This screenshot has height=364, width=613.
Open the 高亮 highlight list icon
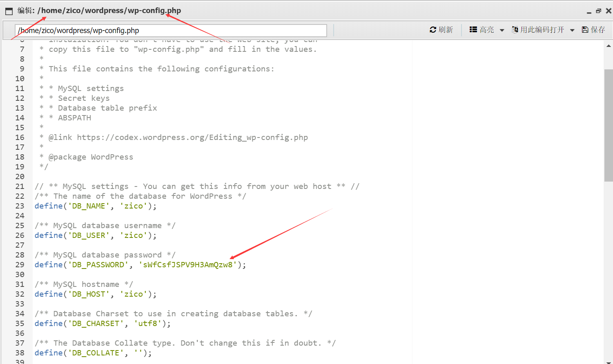pyautogui.click(x=473, y=29)
